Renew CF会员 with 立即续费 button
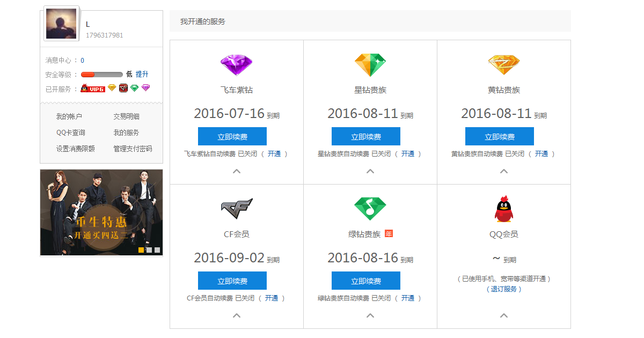 coord(232,281)
